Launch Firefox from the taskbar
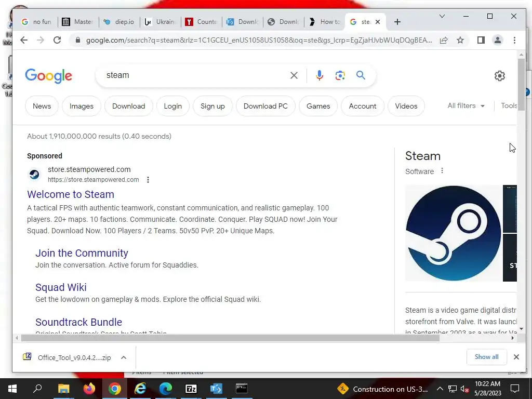Viewport: 532px width, 399px height. (89, 389)
